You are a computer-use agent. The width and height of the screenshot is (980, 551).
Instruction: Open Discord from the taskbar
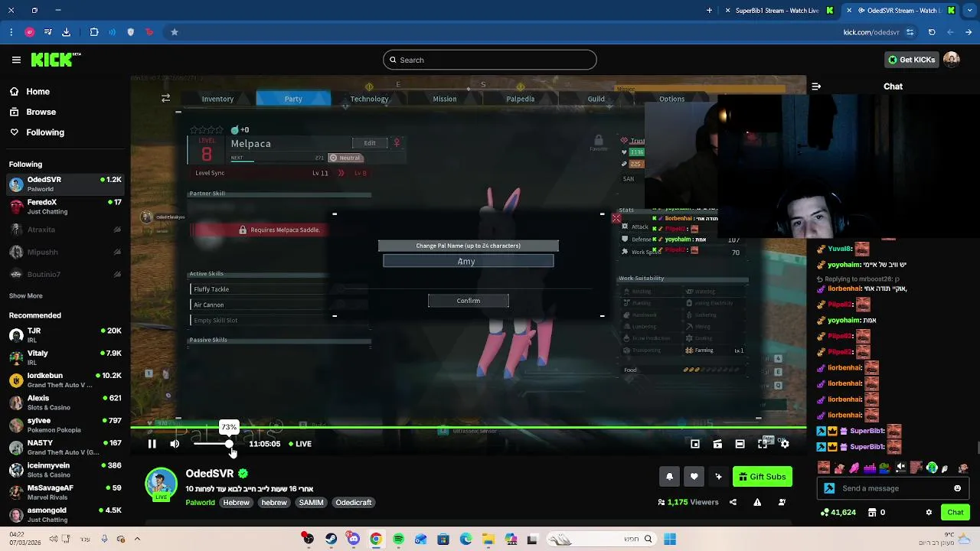353,539
